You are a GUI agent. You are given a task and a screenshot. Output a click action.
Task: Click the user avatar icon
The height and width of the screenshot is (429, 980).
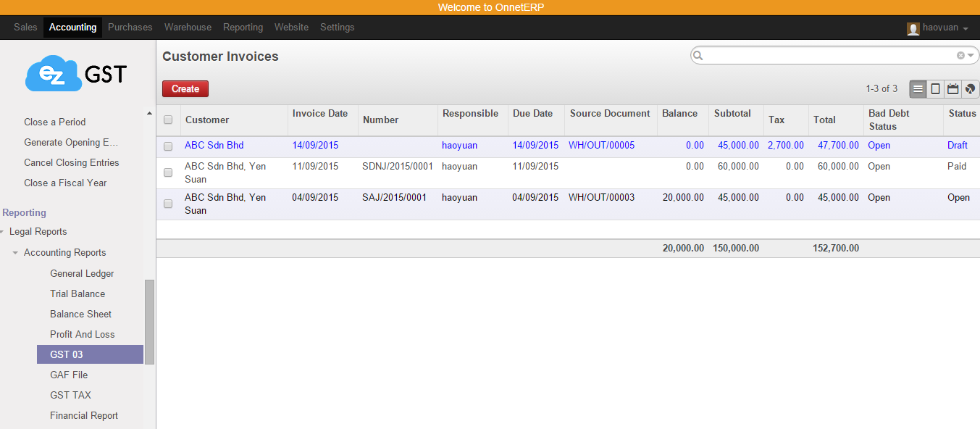coord(912,28)
